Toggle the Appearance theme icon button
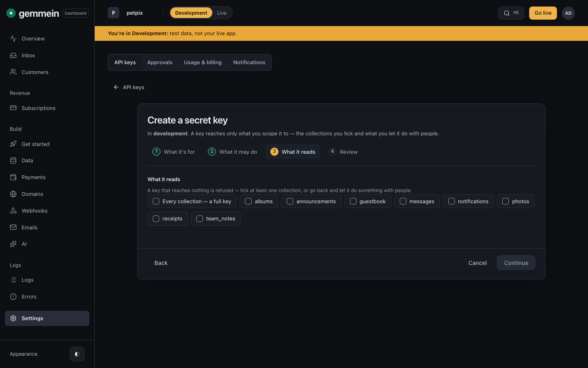 (77, 354)
